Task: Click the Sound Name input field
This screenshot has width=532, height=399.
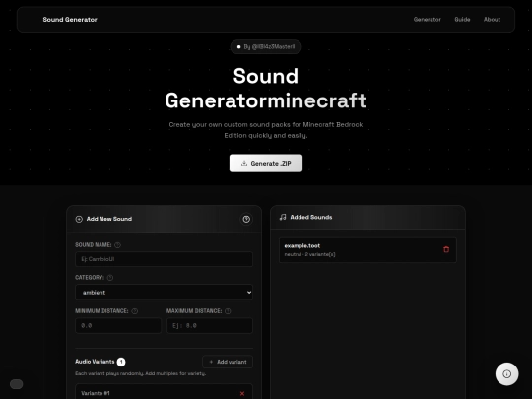Action: click(164, 259)
